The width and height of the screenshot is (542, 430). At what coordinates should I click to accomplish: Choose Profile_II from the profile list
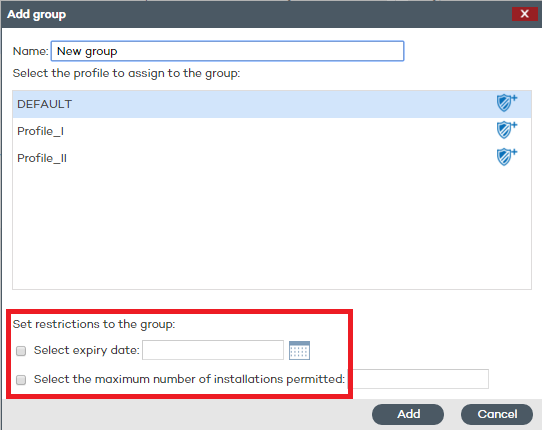[x=272, y=158]
